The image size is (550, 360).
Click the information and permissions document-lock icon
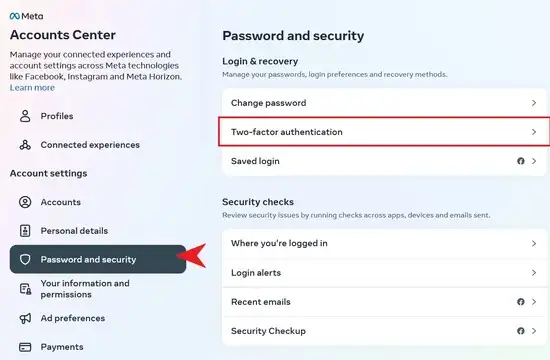click(25, 289)
